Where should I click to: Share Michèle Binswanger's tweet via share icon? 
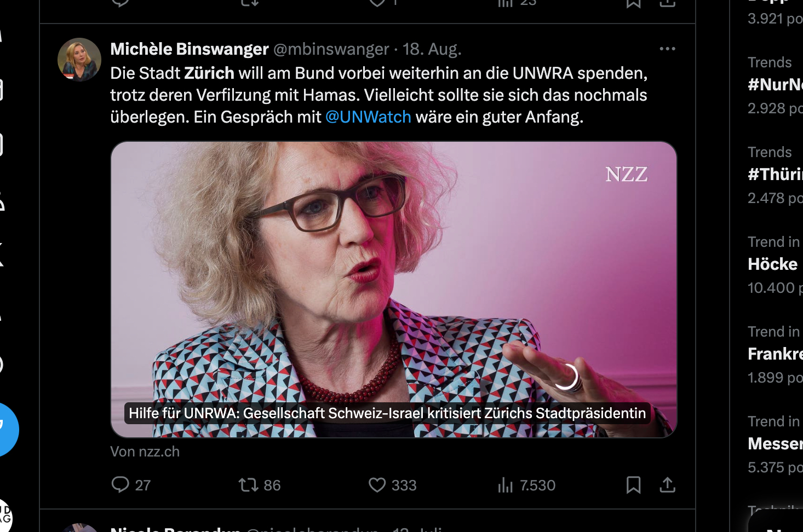(x=667, y=484)
